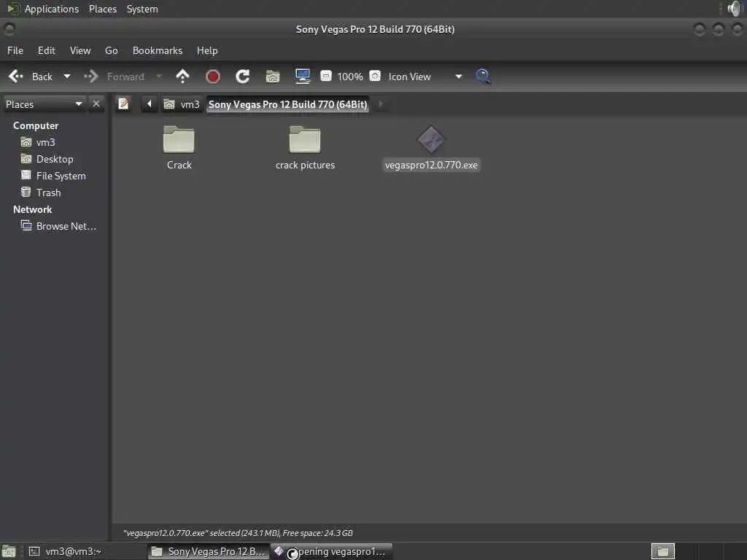Open the Applications panel menu
Viewport: 747px width, 560px height.
[x=52, y=9]
